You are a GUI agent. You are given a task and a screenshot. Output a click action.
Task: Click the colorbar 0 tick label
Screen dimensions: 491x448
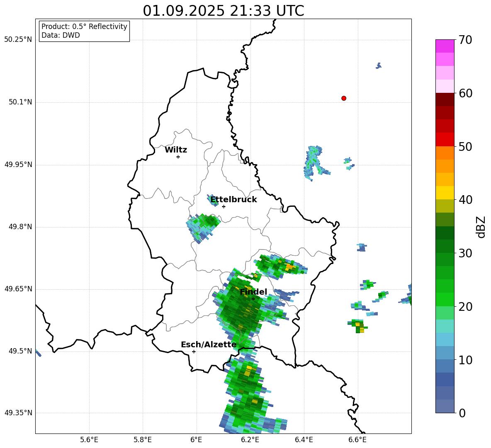(x=462, y=413)
